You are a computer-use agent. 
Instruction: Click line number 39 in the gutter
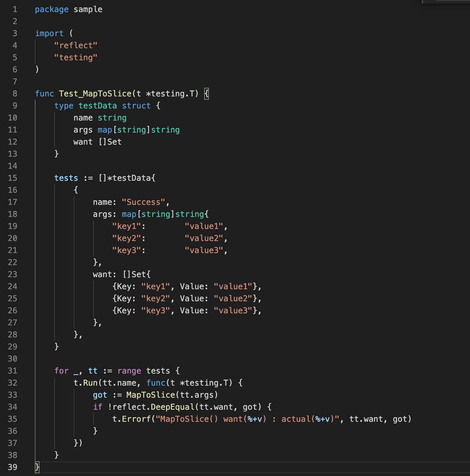point(12,467)
